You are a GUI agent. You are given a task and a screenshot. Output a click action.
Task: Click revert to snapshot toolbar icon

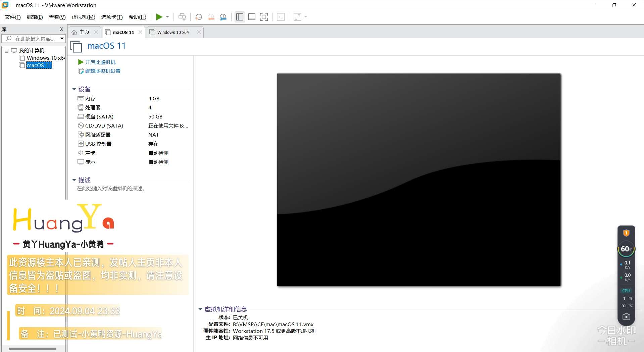point(211,17)
